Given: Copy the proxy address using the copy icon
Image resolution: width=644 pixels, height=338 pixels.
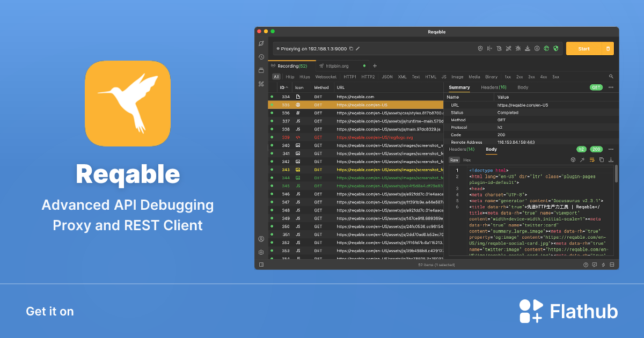Looking at the screenshot, I should pyautogui.click(x=352, y=49).
